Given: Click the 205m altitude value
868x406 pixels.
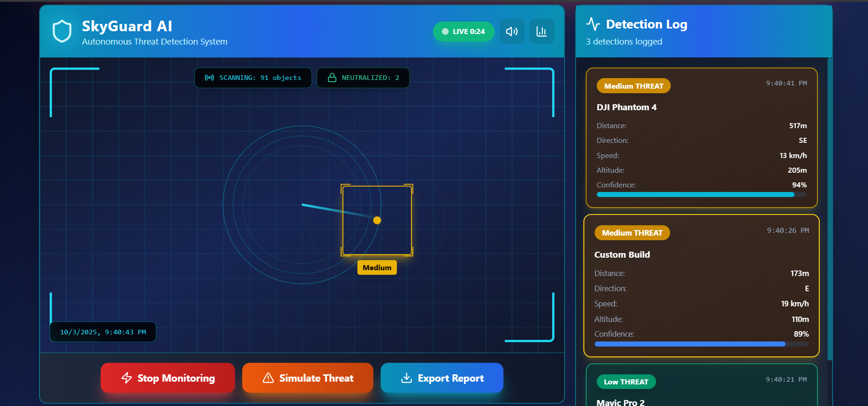Looking at the screenshot, I should click(x=797, y=170).
